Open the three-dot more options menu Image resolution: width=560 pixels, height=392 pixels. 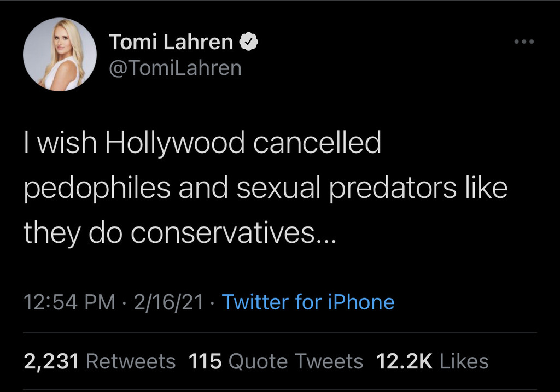tap(524, 42)
